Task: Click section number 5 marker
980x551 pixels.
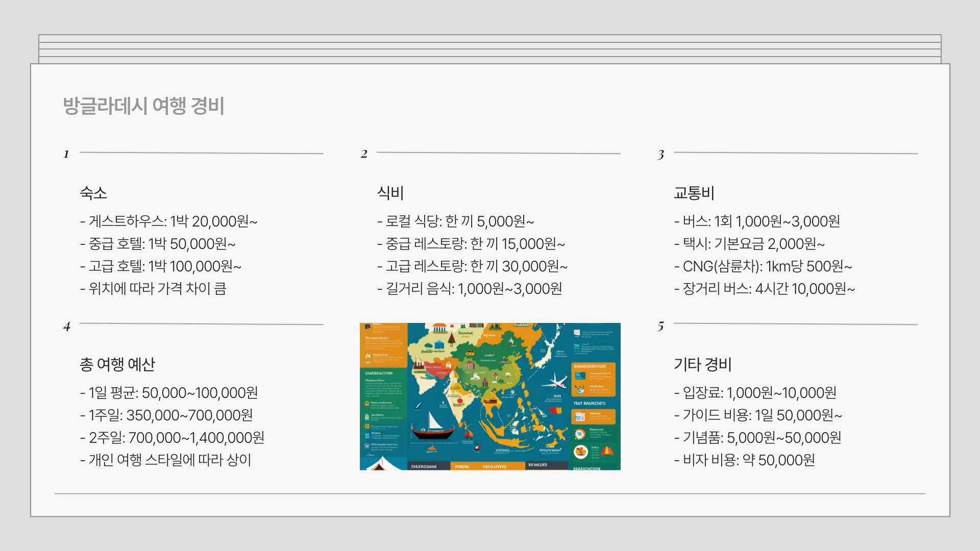Action: pos(661,327)
